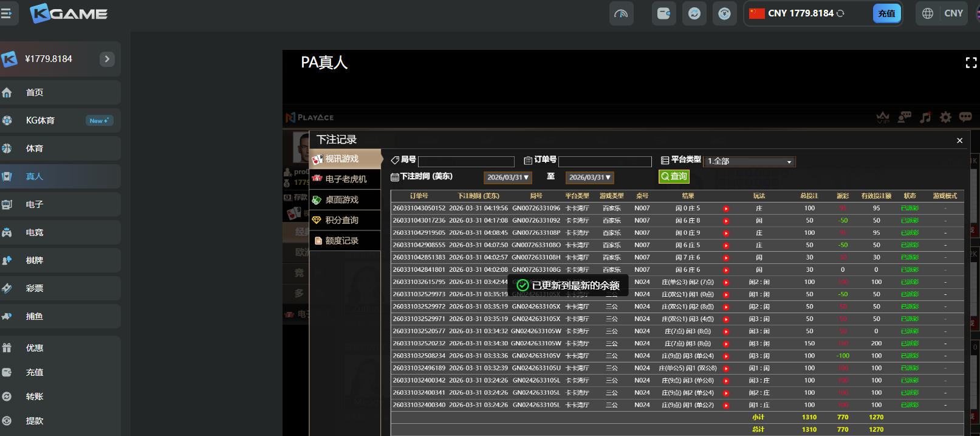Open the wallet icon in top bar
This screenshot has height=436, width=980.
click(x=663, y=13)
